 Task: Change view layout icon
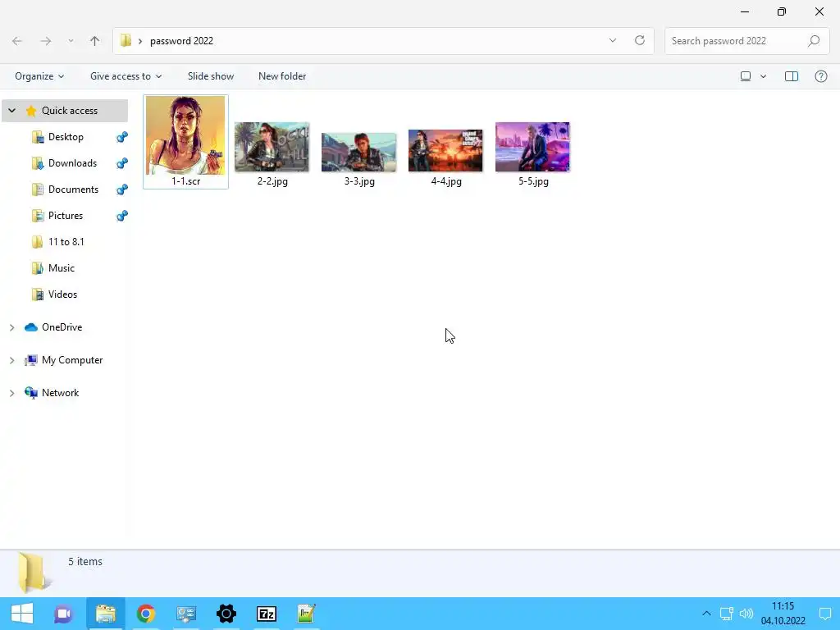745,76
